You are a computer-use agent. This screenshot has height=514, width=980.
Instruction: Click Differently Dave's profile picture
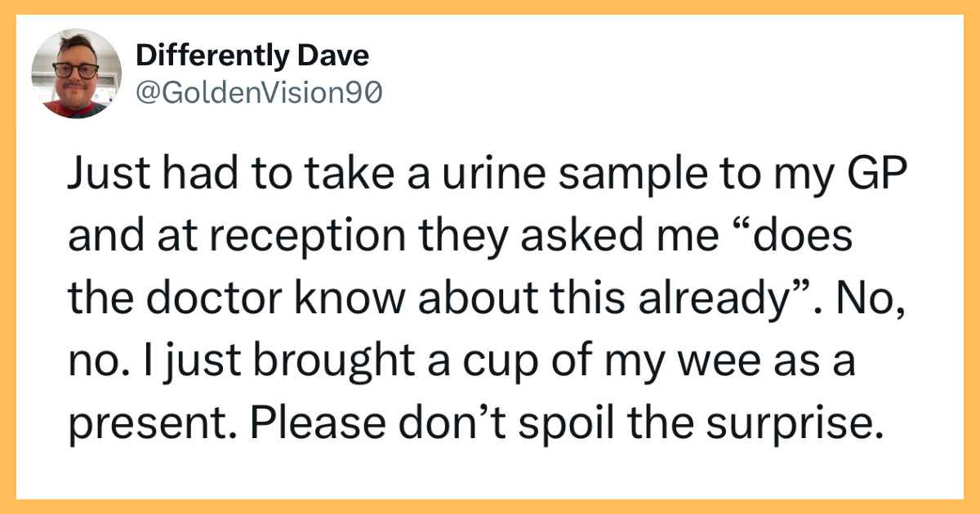(x=77, y=74)
